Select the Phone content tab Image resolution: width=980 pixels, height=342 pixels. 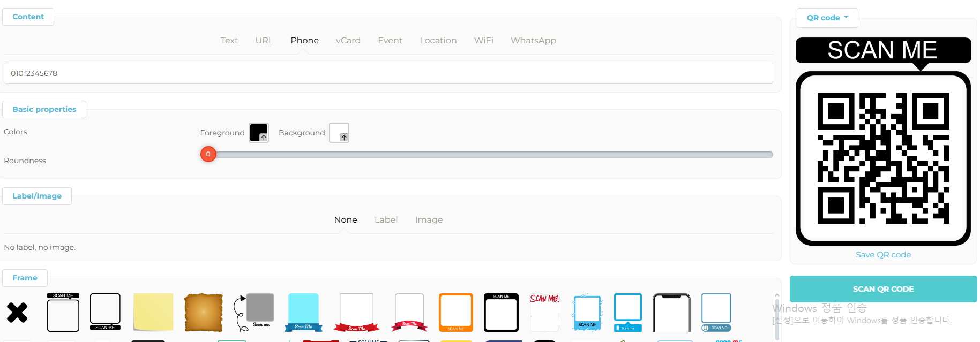pos(305,40)
